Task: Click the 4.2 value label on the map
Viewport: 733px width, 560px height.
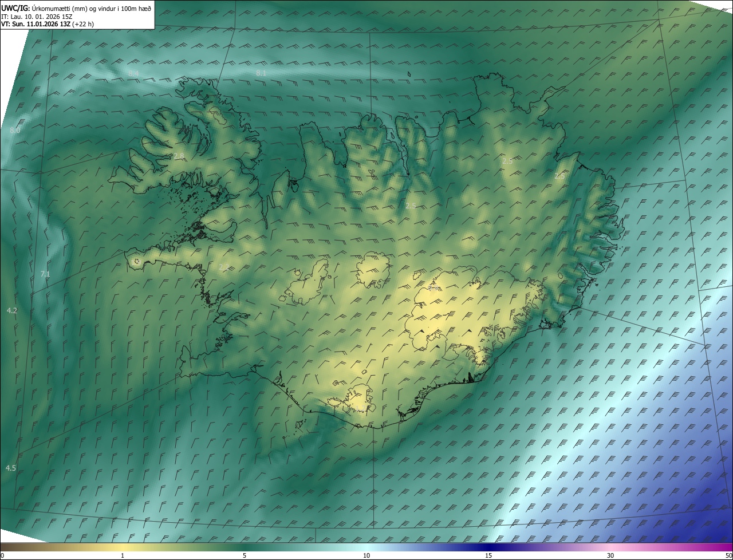Action: [x=12, y=310]
